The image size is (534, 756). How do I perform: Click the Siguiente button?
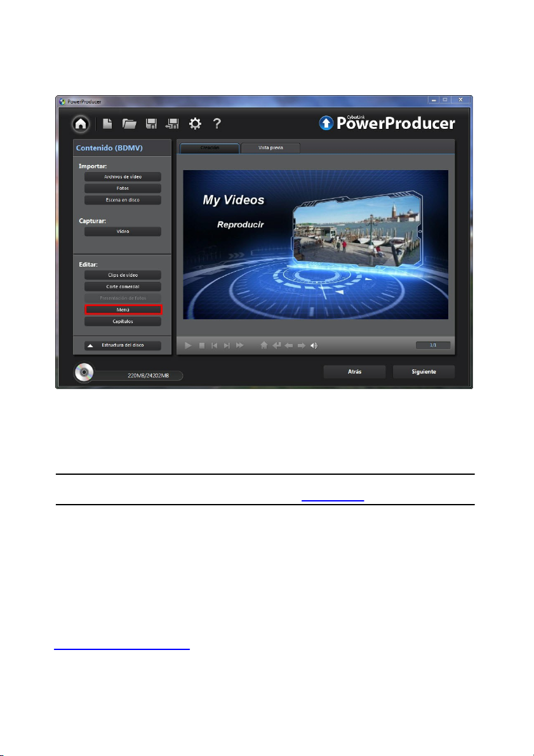coord(424,371)
